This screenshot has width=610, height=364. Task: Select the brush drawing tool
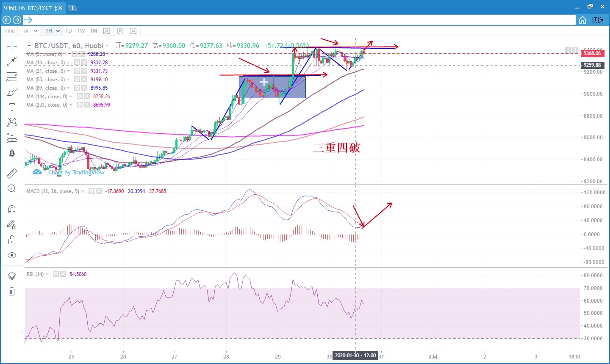tap(12, 92)
